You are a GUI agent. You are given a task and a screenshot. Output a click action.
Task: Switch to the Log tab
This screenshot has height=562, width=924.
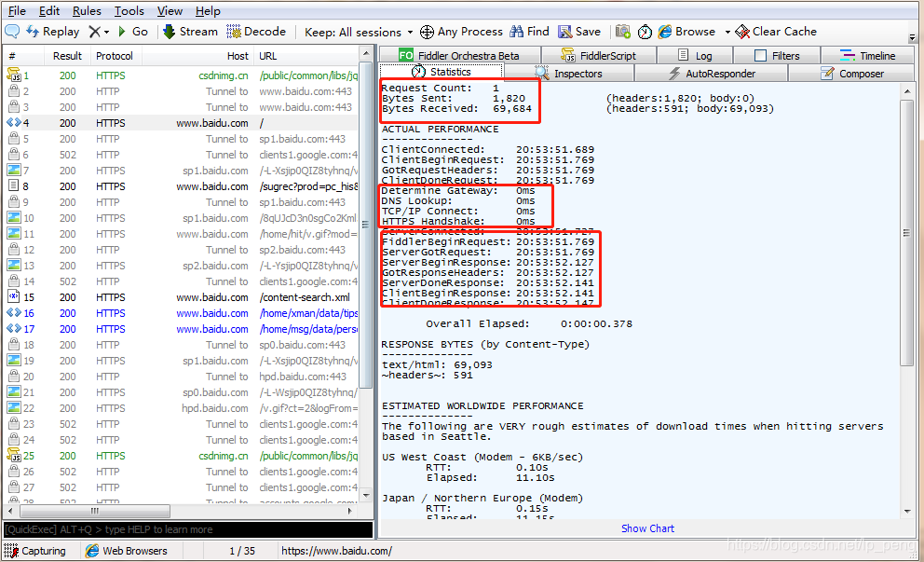click(695, 55)
